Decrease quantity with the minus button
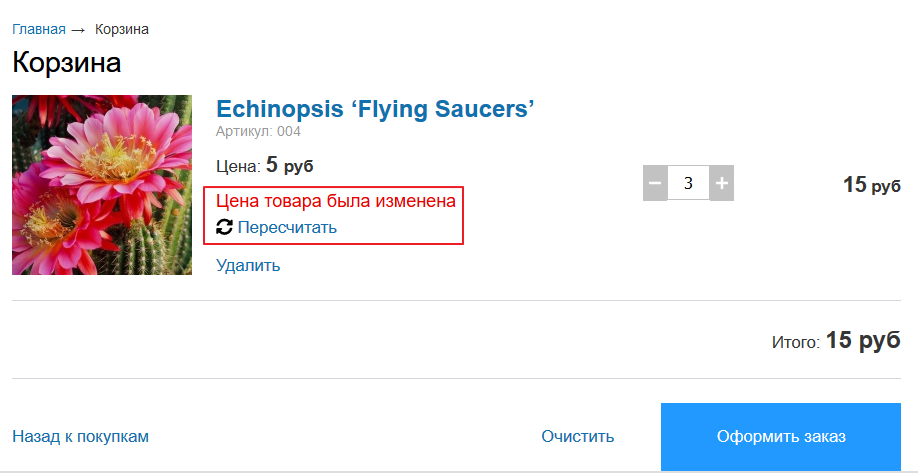This screenshot has height=473, width=918. (655, 183)
